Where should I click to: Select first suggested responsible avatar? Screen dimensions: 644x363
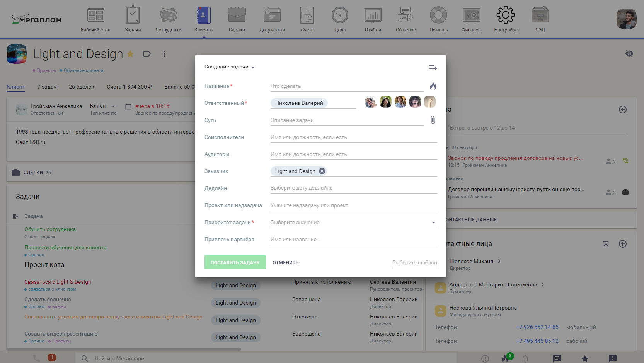pos(371,102)
